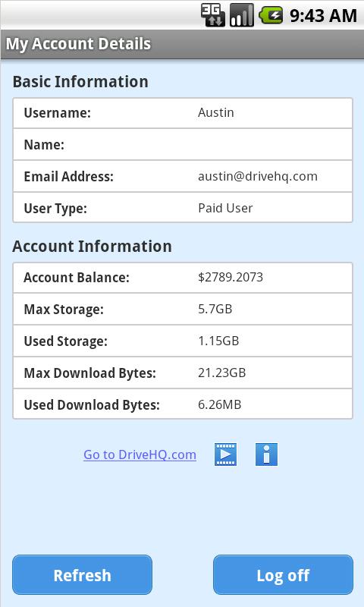Tap the Basic Information section heading
364x607 pixels.
pos(80,82)
